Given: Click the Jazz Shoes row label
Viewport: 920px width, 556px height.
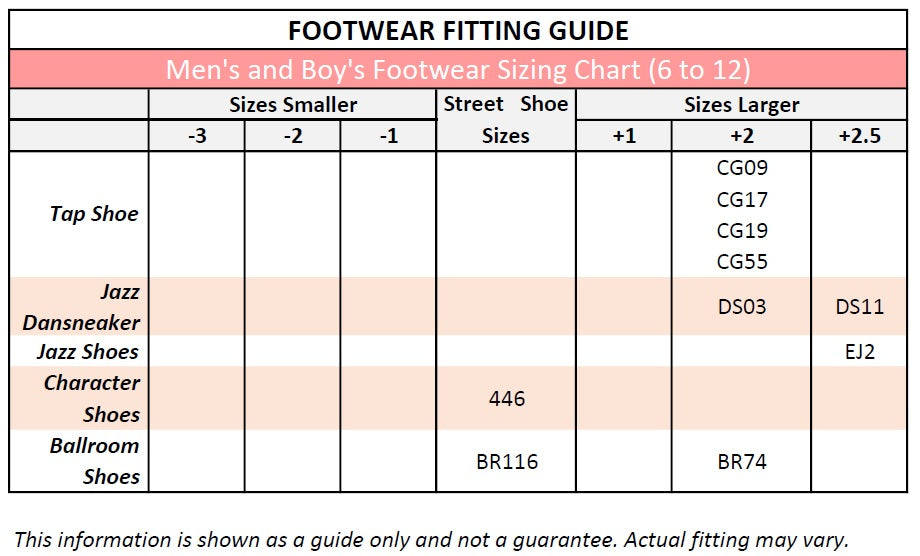Looking at the screenshot, I should coord(88,351).
